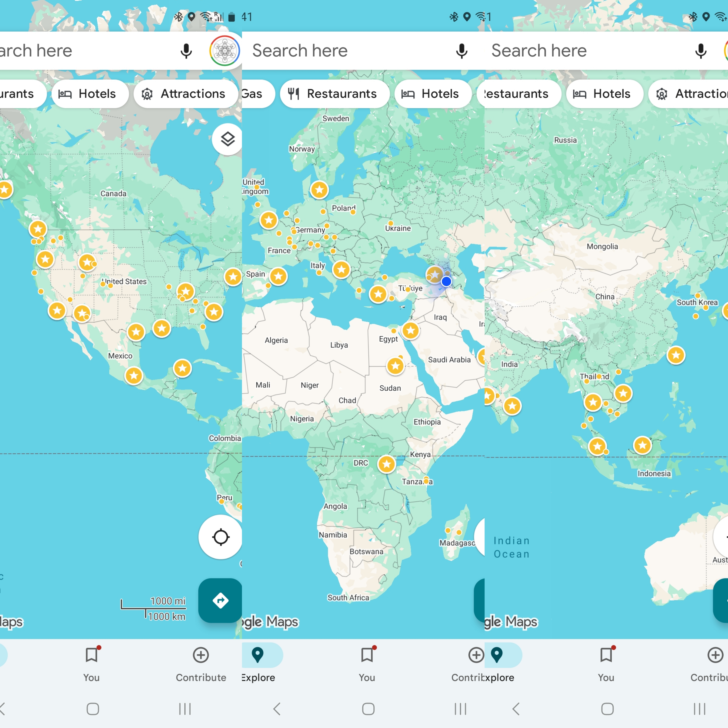Viewport: 728px width, 728px height.
Task: Click the South Africa label on the map
Action: (x=348, y=598)
